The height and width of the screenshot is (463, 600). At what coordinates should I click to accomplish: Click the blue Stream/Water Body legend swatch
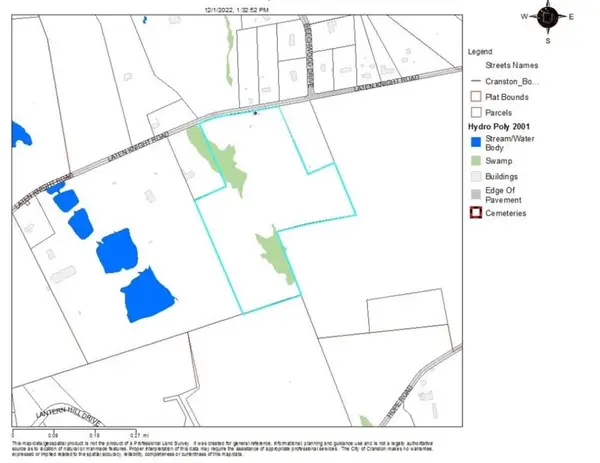pos(476,140)
